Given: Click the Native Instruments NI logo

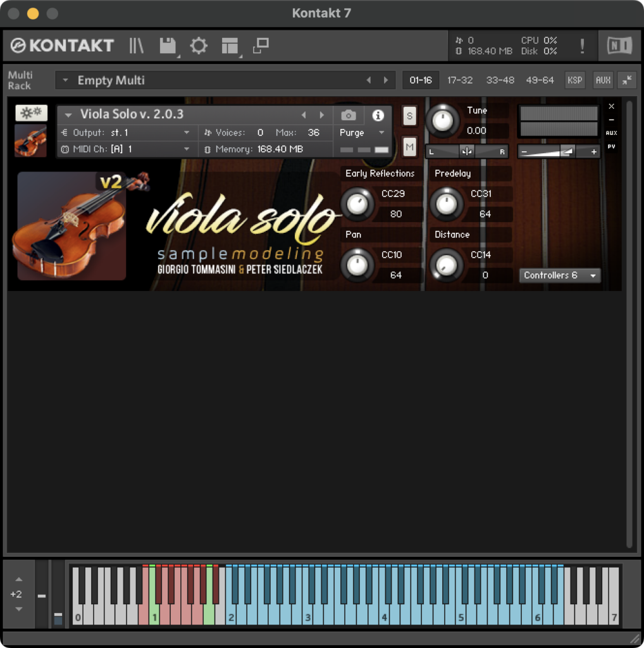Looking at the screenshot, I should point(619,46).
